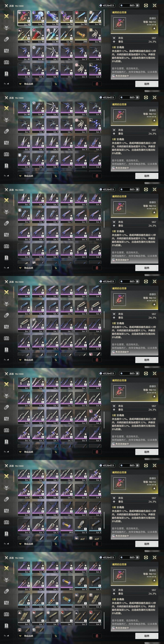164x644 pixels.
Task: Click the plus icon next to 805 in the topmost screenshot
Action: [137, 5]
